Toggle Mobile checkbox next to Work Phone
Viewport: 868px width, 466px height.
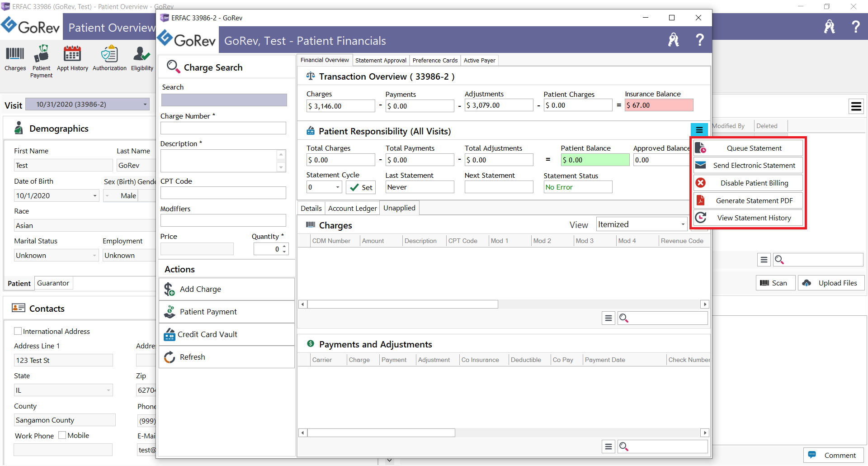click(x=62, y=435)
